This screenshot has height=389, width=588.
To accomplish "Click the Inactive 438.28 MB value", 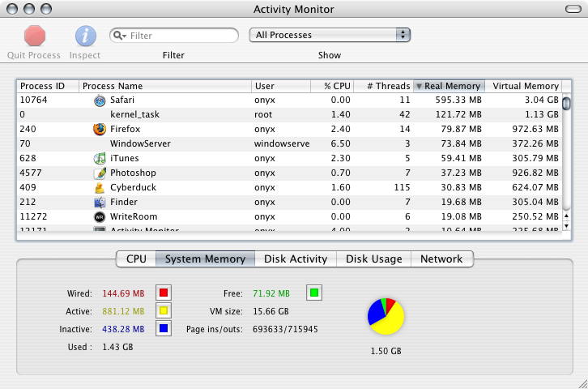I will click(x=123, y=329).
